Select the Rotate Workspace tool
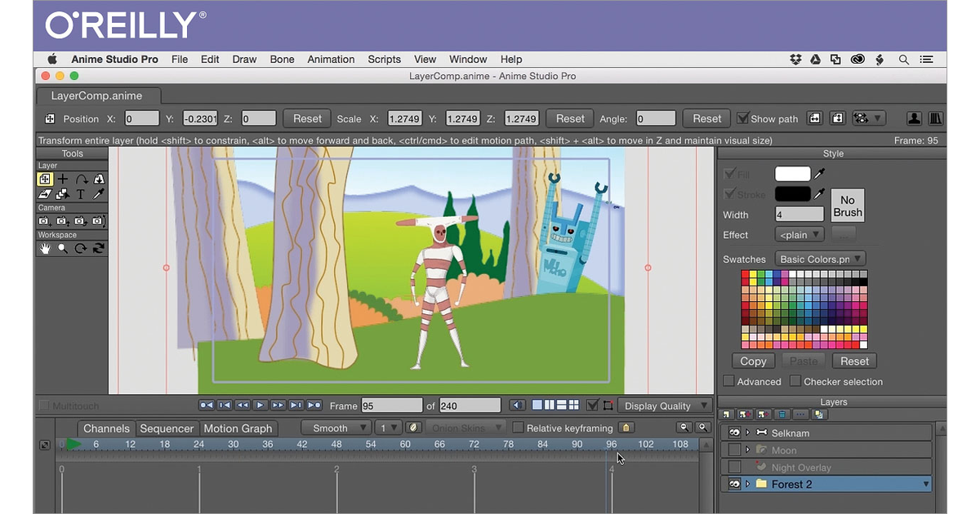 tap(81, 248)
